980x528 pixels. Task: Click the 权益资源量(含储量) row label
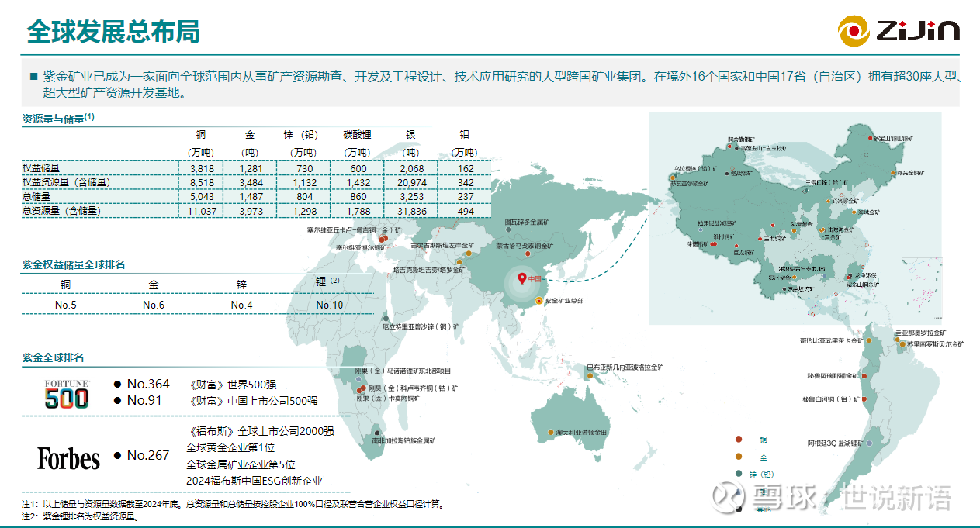(x=66, y=182)
